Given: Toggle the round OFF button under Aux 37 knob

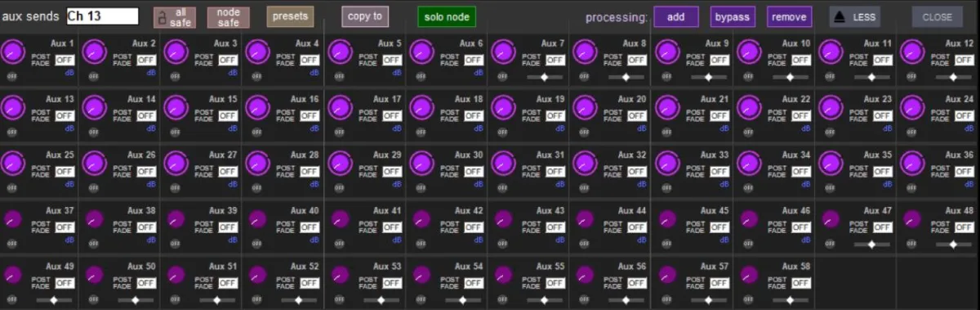Looking at the screenshot, I should pyautogui.click(x=12, y=244).
